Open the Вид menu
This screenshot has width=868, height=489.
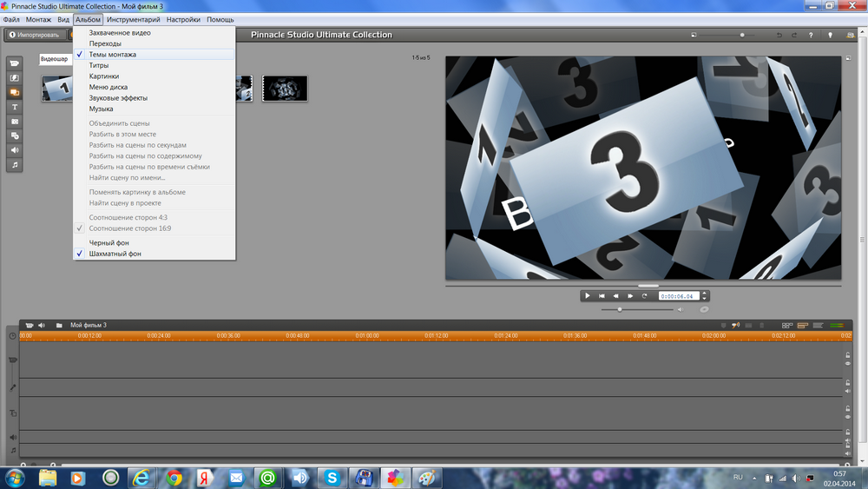[63, 19]
